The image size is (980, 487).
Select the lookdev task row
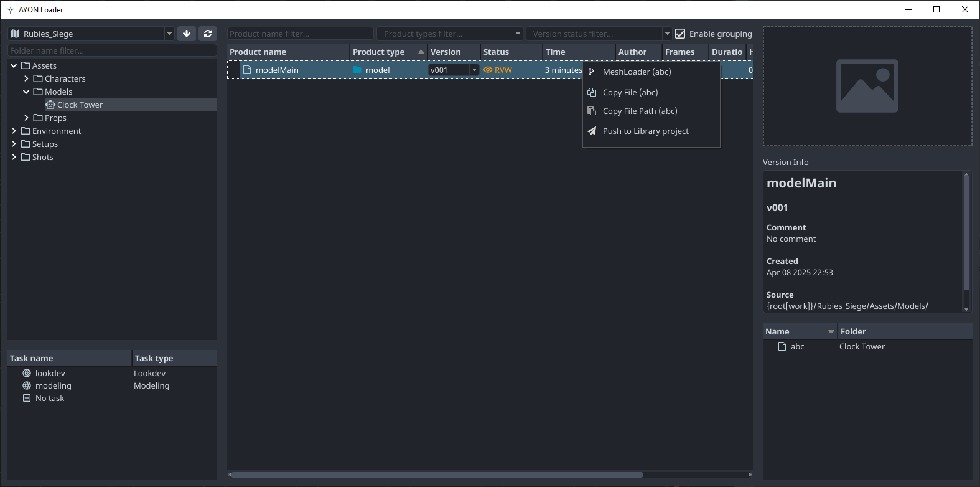point(113,373)
